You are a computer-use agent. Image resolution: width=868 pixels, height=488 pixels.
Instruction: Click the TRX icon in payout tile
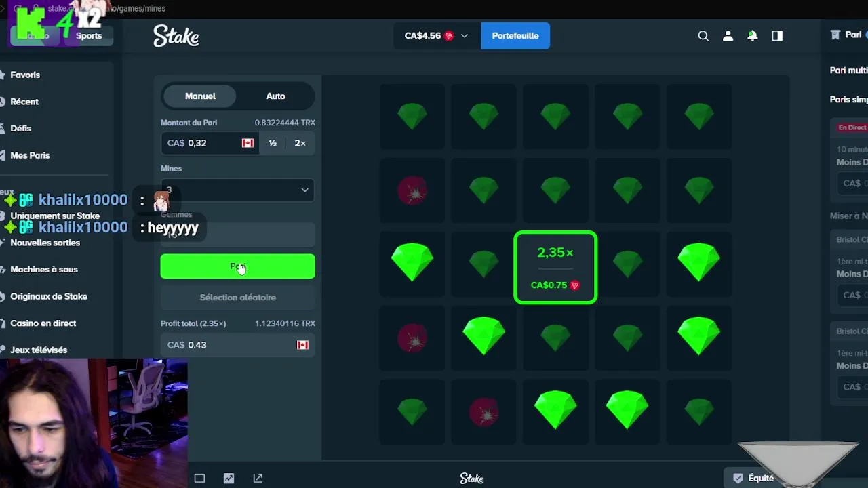[575, 285]
